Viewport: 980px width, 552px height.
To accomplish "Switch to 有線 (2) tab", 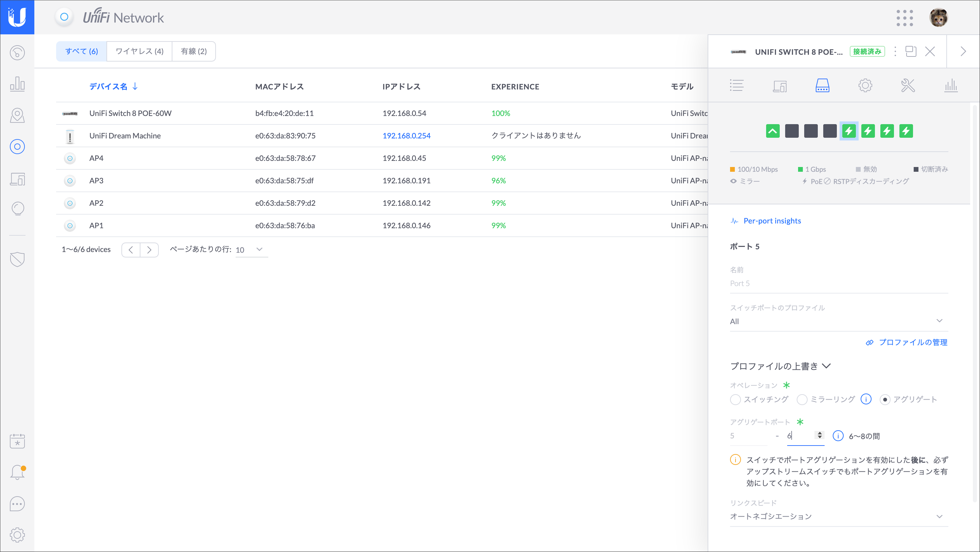I will [x=193, y=51].
